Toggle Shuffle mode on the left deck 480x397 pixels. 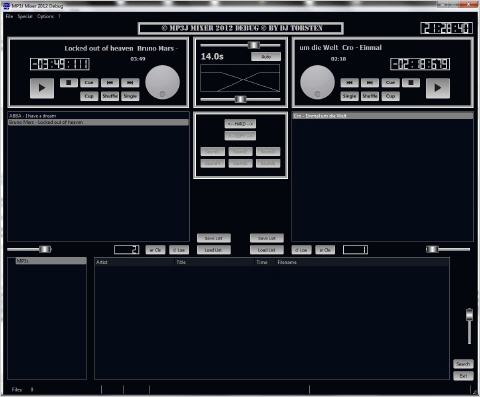coord(110,96)
